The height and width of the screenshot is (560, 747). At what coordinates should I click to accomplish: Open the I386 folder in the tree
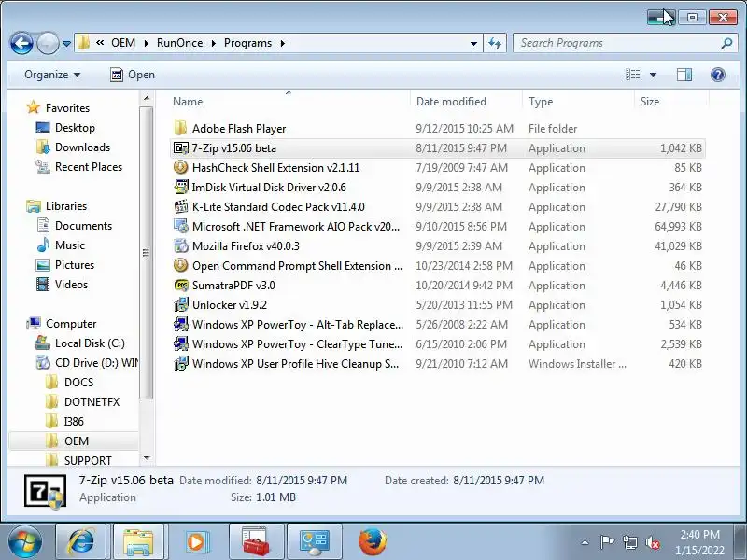74,422
